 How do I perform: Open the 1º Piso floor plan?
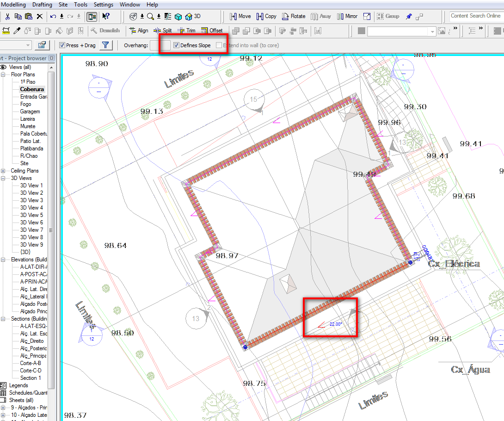28,82
